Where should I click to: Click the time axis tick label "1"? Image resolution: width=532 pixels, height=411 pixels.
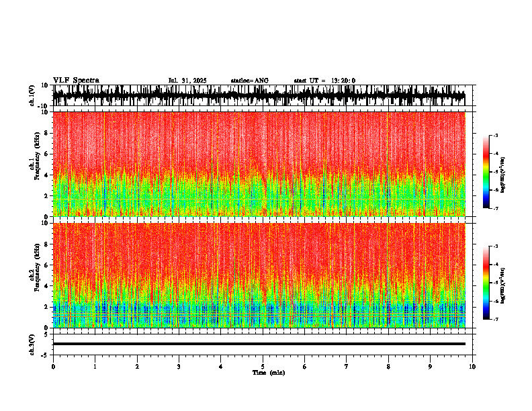[95, 367]
